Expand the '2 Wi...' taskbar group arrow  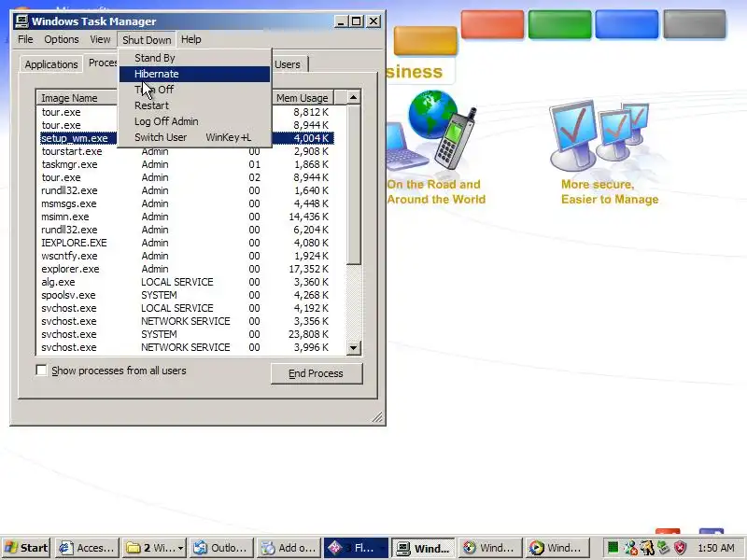(x=180, y=549)
